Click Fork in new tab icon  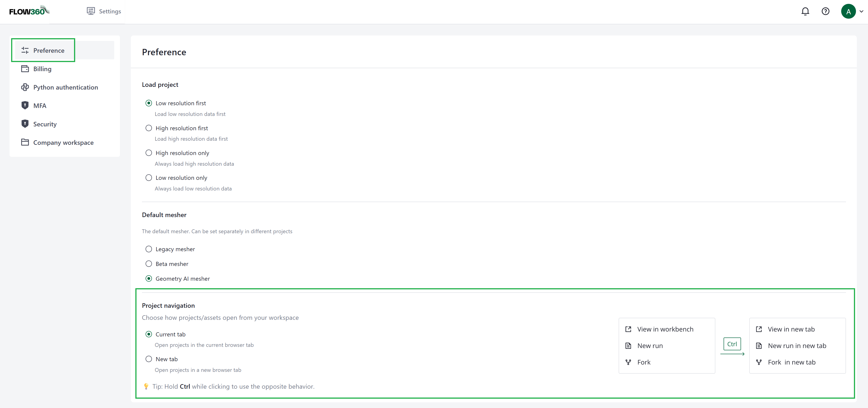pyautogui.click(x=759, y=362)
